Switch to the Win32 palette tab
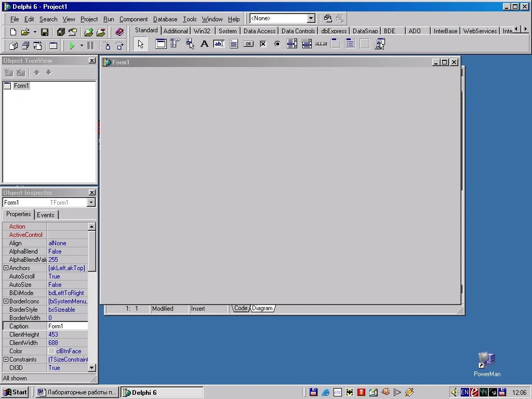532x399 pixels. point(202,31)
